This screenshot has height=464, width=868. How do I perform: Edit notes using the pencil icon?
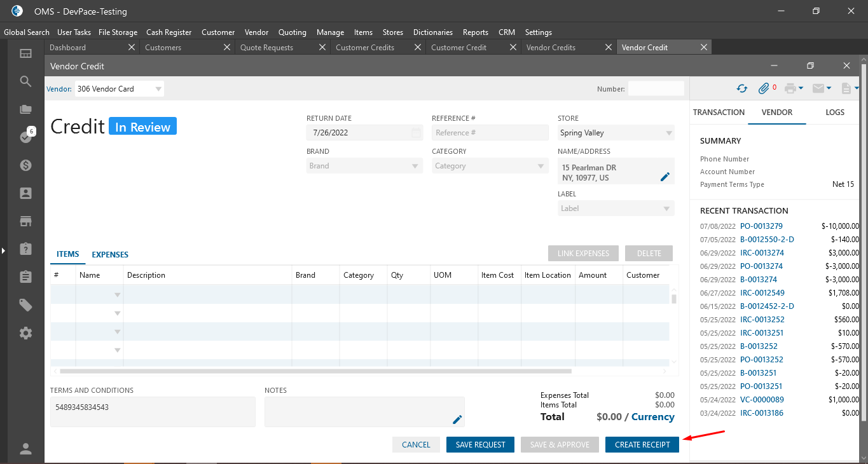[x=457, y=420]
